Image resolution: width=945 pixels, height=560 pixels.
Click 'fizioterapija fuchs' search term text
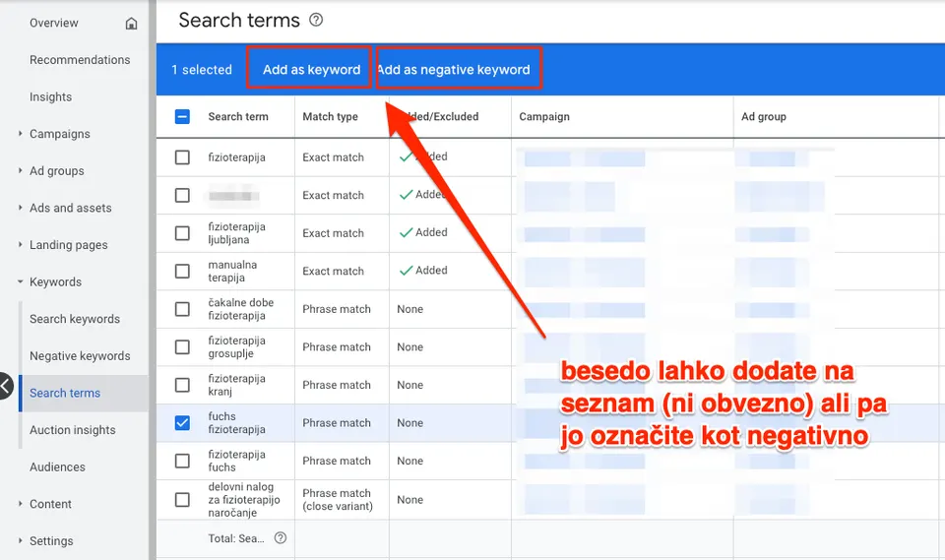[x=237, y=462]
